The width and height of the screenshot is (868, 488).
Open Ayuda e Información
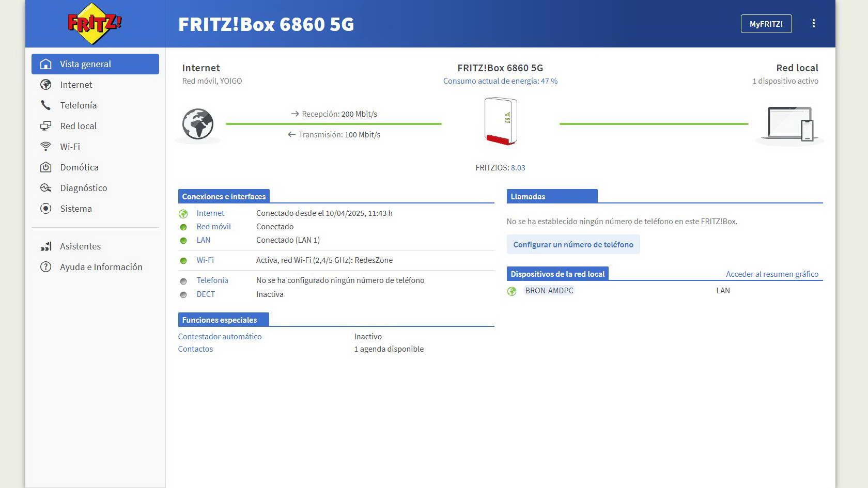[x=95, y=267]
